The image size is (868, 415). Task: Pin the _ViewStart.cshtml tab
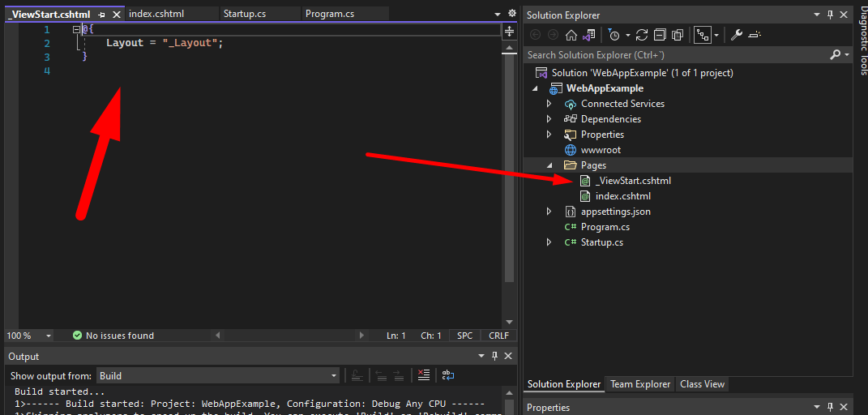pos(101,15)
